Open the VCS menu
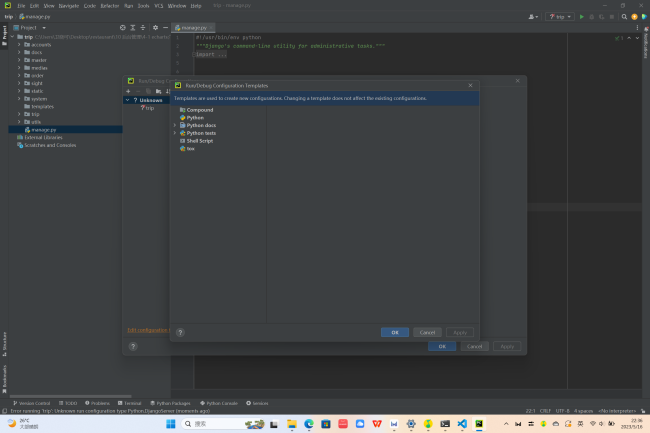The width and height of the screenshot is (650, 433). pos(158,6)
